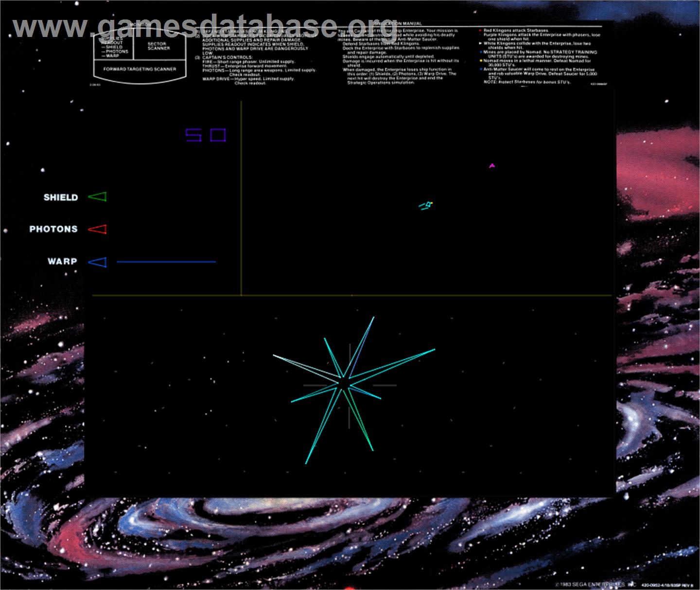The height and width of the screenshot is (590, 700).
Task: Click the FORWARD TARGETING SCANNER diagram label
Action: point(140,69)
